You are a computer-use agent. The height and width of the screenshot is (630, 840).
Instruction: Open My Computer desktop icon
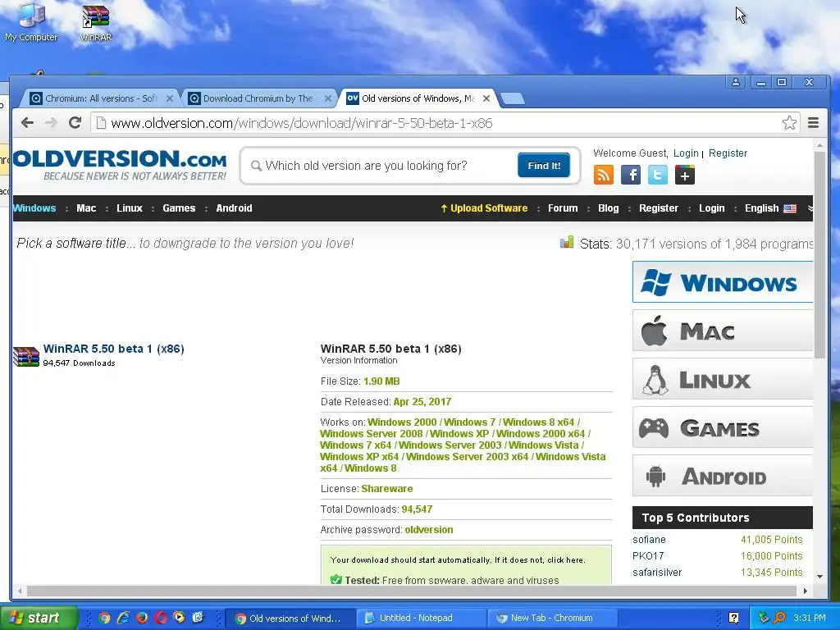(31, 22)
